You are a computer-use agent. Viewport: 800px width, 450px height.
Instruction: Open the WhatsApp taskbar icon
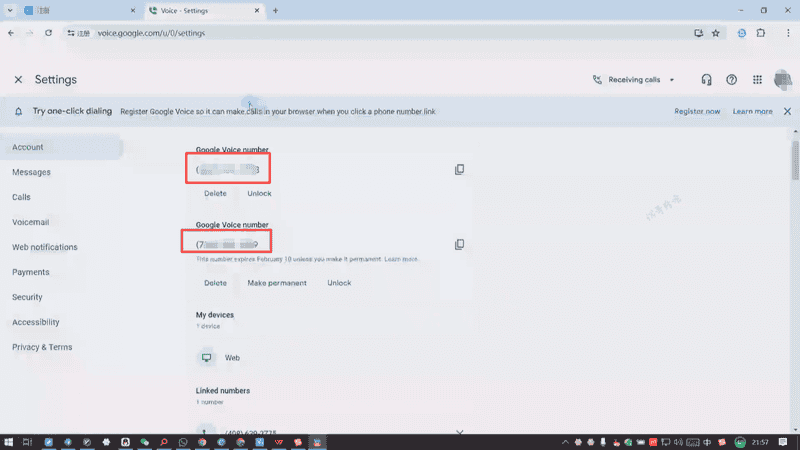click(183, 442)
